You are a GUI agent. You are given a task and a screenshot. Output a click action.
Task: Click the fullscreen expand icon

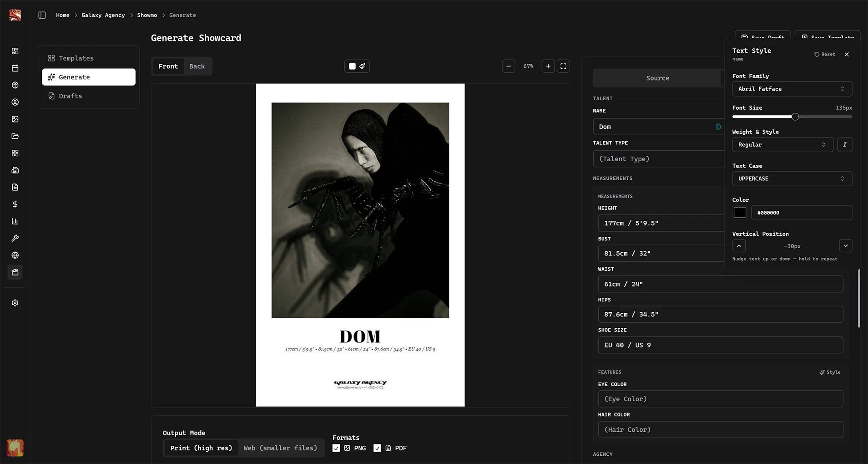563,66
